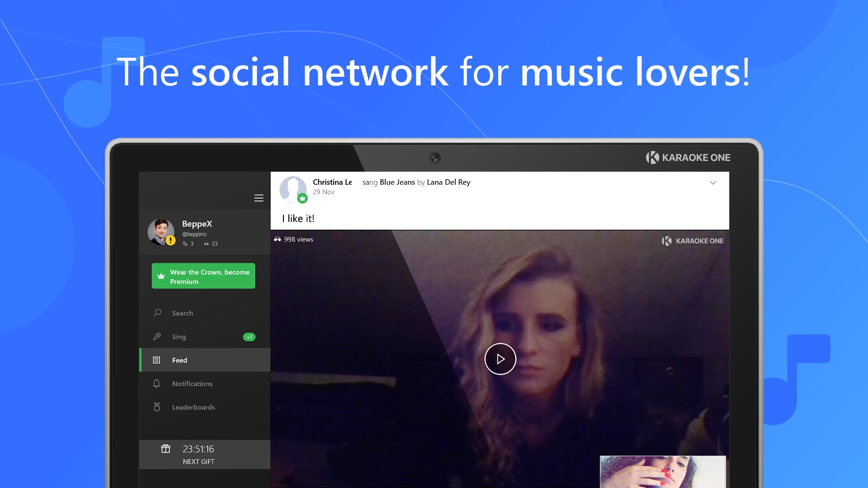868x488 pixels.
Task: Click the Christina Le username link
Action: tap(332, 182)
